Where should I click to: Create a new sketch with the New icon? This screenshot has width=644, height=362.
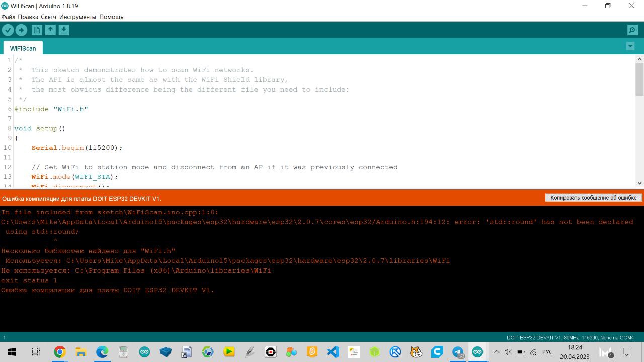point(37,30)
